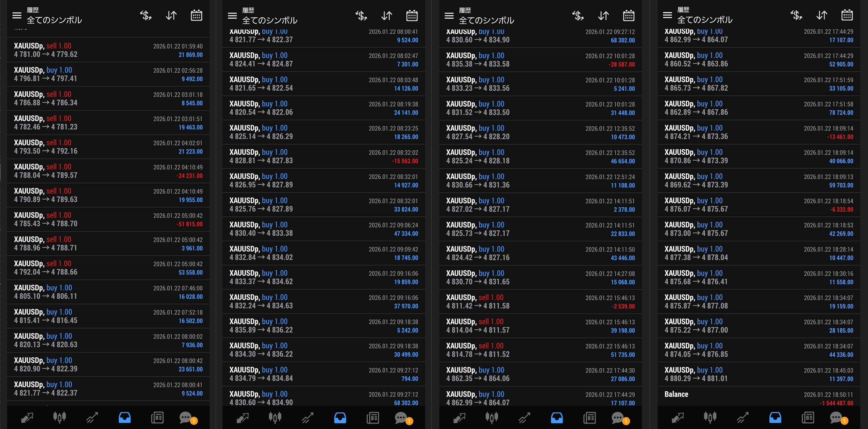Open calendar period picker in second panel
The image size is (868, 429).
412,16
